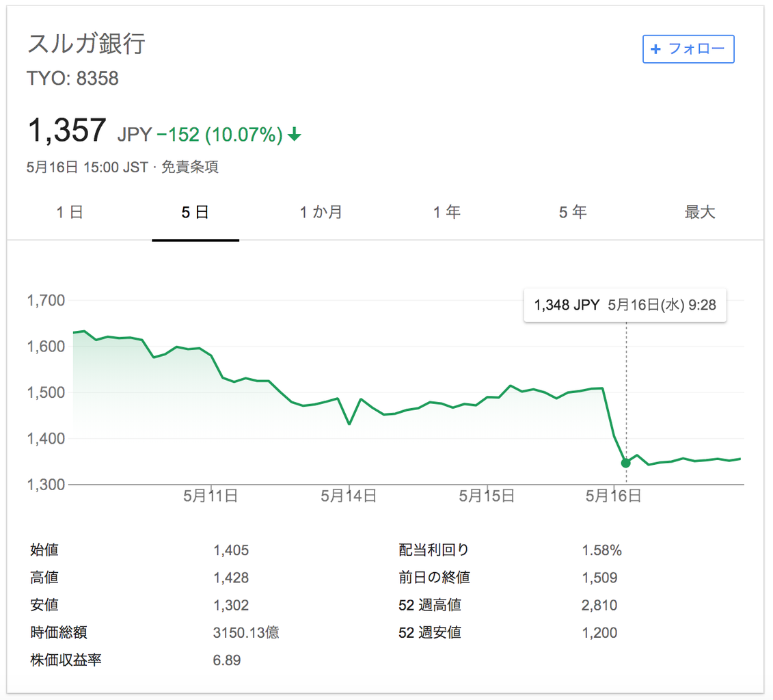Click the JPY currency label beside price

(135, 134)
